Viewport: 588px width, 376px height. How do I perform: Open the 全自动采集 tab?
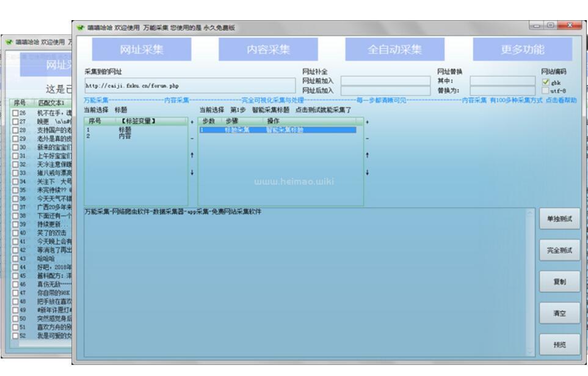(x=394, y=50)
